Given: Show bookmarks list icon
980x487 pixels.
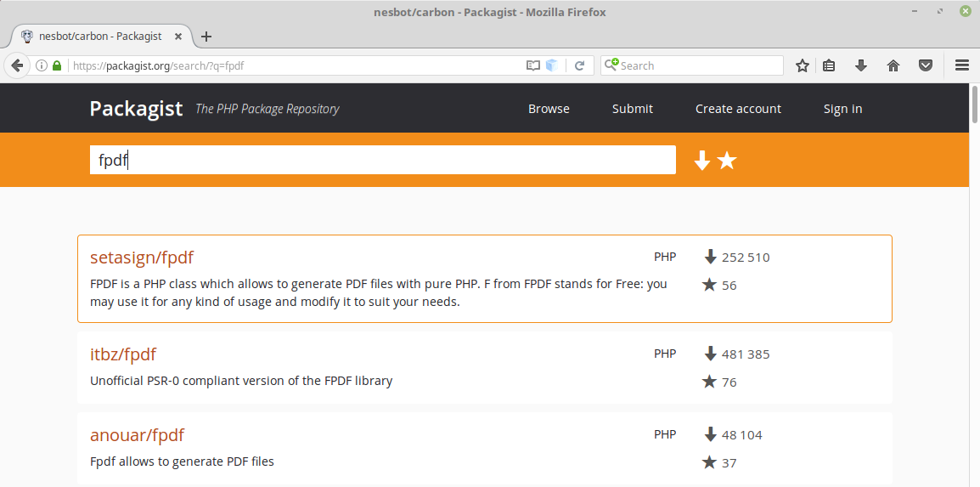Looking at the screenshot, I should tap(829, 65).
